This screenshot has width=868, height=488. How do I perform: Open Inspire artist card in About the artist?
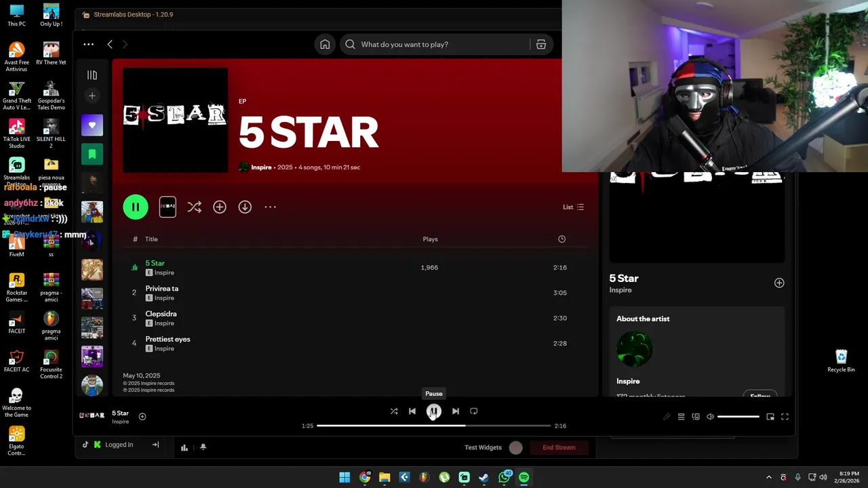pyautogui.click(x=697, y=352)
